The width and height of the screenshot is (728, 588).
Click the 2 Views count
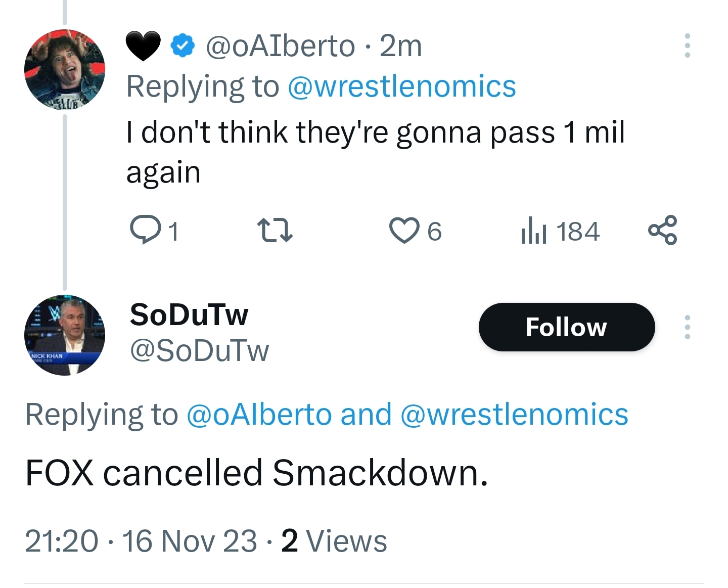334,541
